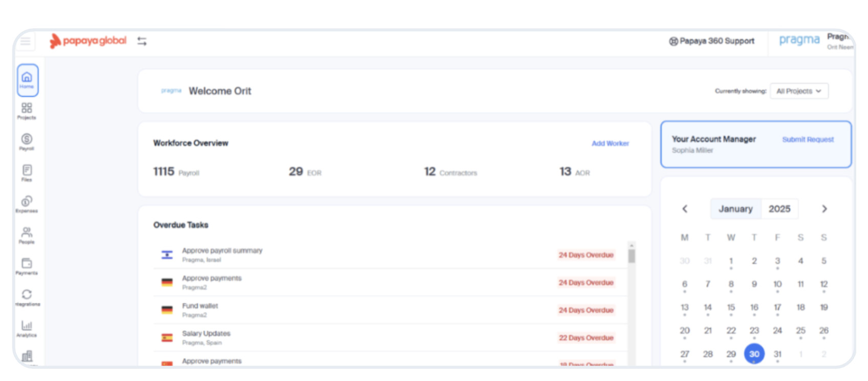This screenshot has width=868, height=381.
Task: Click the switch arrows icon beside logo
Action: [142, 41]
